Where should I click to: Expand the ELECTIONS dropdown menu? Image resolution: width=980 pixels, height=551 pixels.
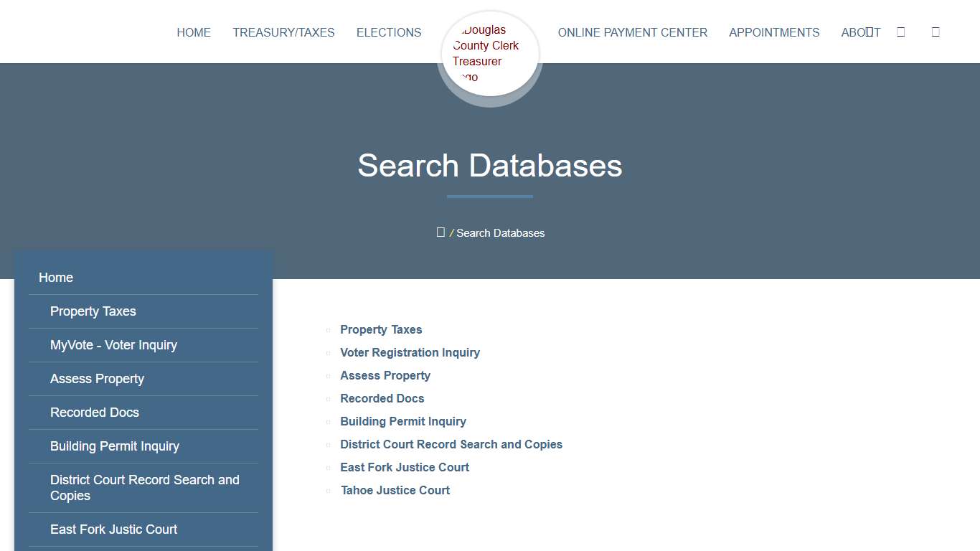(389, 32)
